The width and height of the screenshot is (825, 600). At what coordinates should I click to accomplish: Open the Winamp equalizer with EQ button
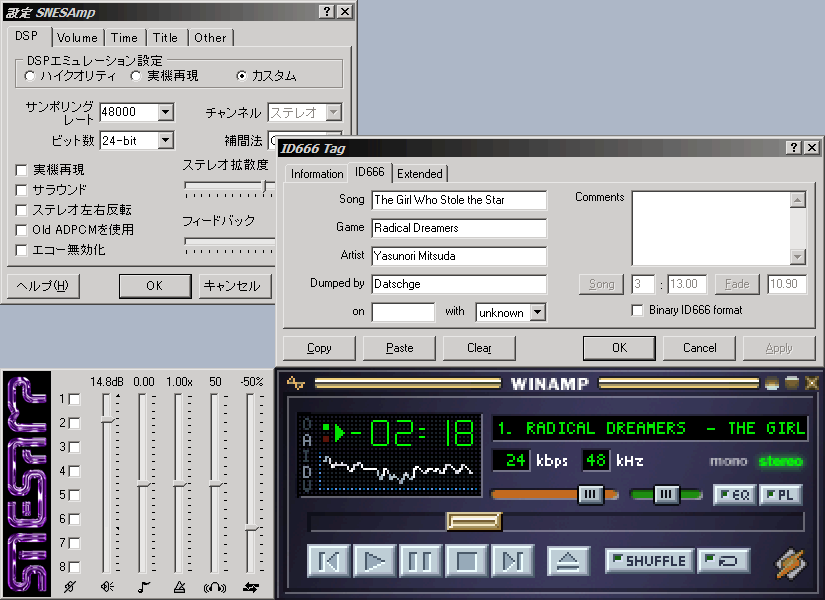coord(734,495)
